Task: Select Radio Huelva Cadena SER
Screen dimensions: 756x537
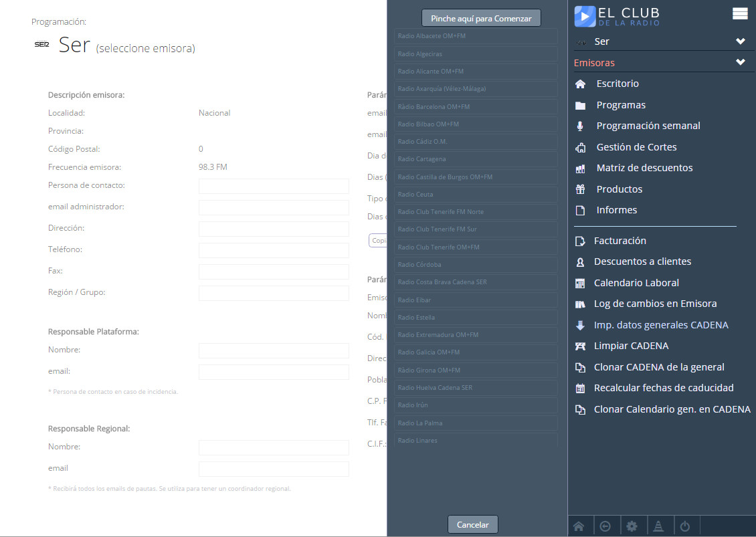Action: (x=476, y=388)
